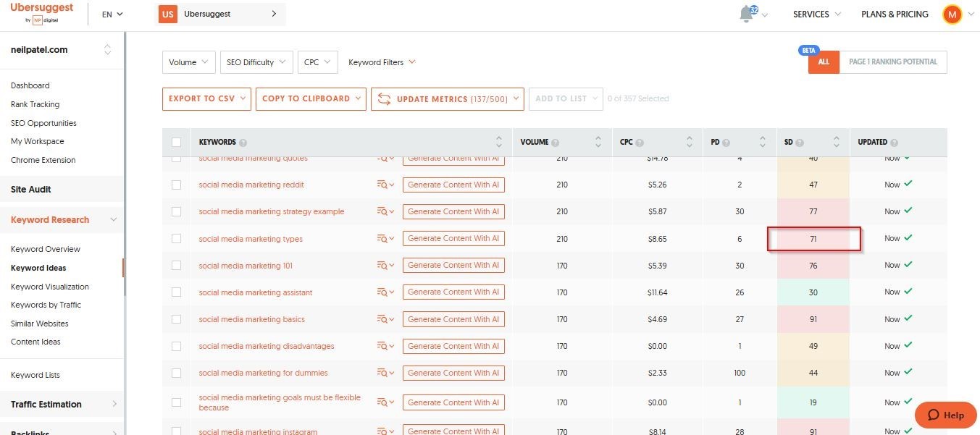Click the red SD value 91 cell for basics

click(813, 319)
